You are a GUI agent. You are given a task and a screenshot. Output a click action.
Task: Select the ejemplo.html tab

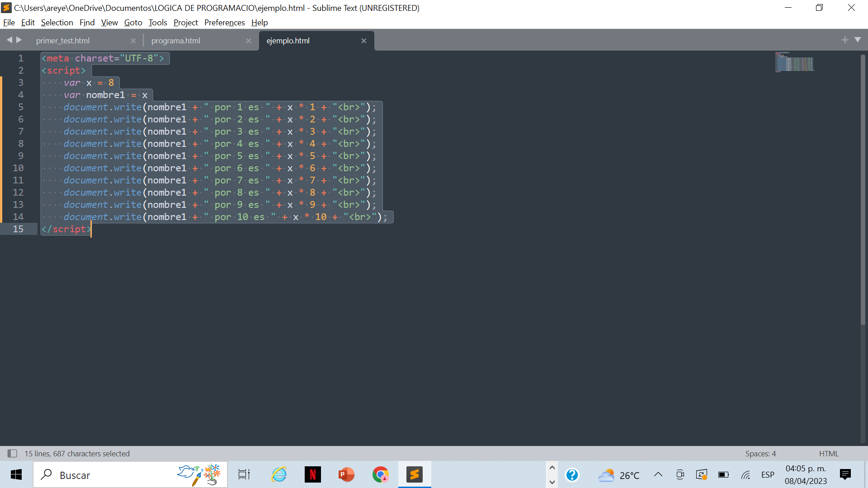tap(288, 41)
